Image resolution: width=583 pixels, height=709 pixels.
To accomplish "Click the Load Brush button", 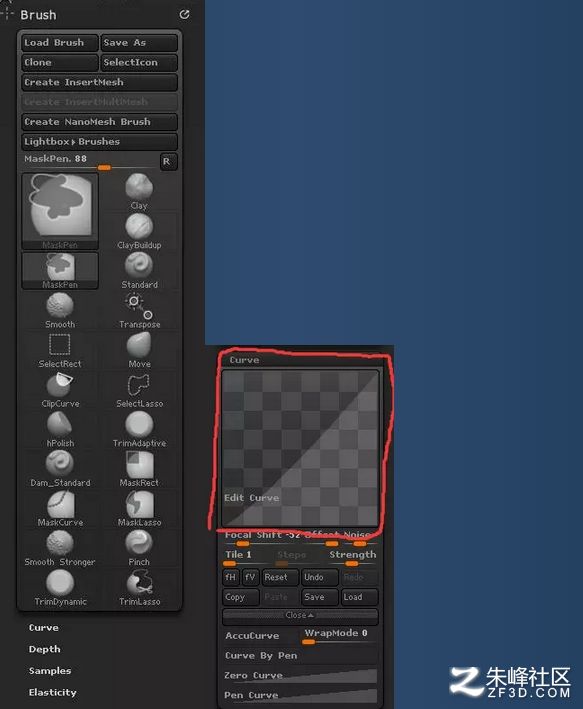I will [59, 43].
